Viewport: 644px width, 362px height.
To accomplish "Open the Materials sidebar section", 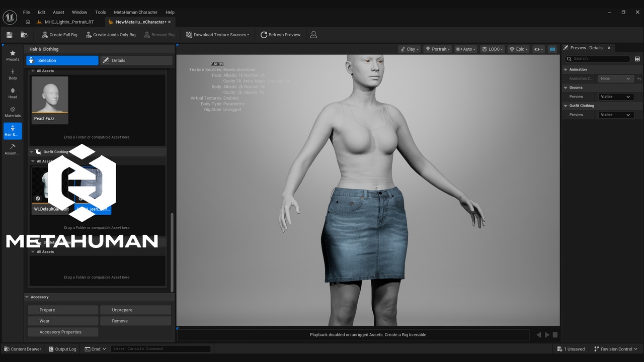I will pyautogui.click(x=13, y=112).
